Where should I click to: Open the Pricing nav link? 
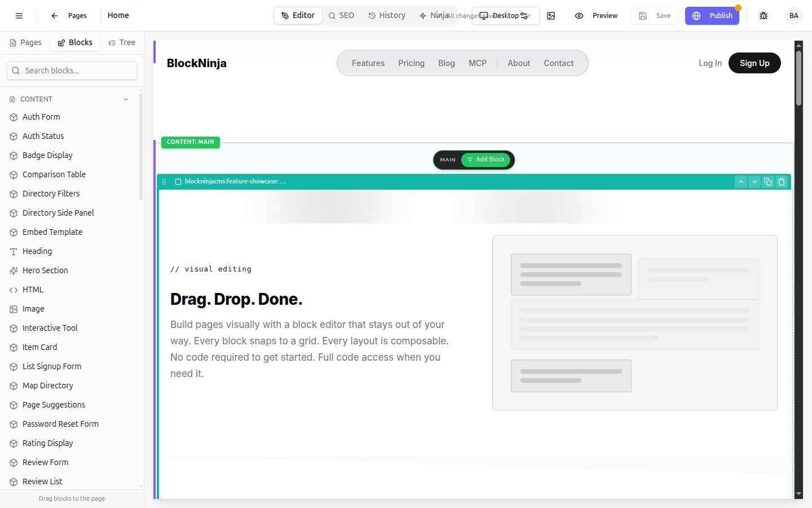coord(411,63)
